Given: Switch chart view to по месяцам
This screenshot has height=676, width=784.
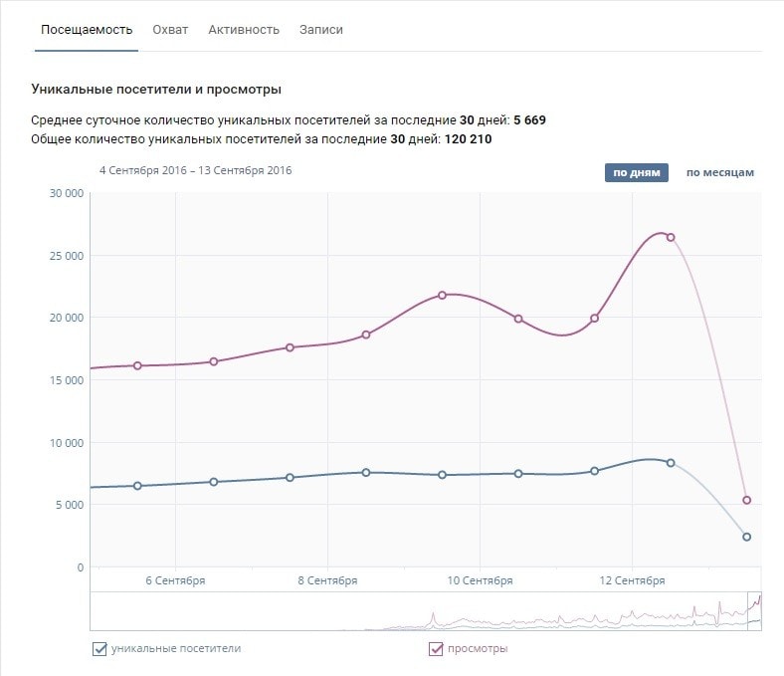Looking at the screenshot, I should [x=719, y=172].
